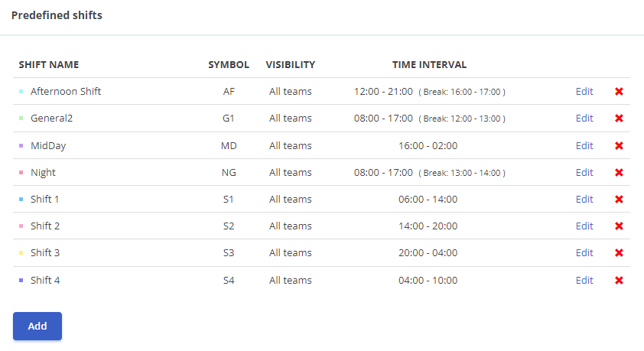Click the Shift Name column header
Screen dimensions: 644x351
coord(49,65)
